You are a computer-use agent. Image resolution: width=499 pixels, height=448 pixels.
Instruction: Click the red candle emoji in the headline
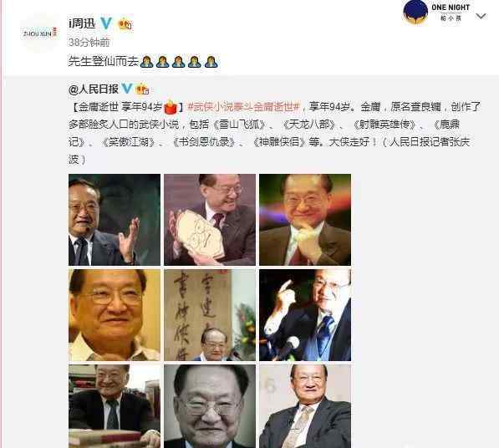pos(171,107)
